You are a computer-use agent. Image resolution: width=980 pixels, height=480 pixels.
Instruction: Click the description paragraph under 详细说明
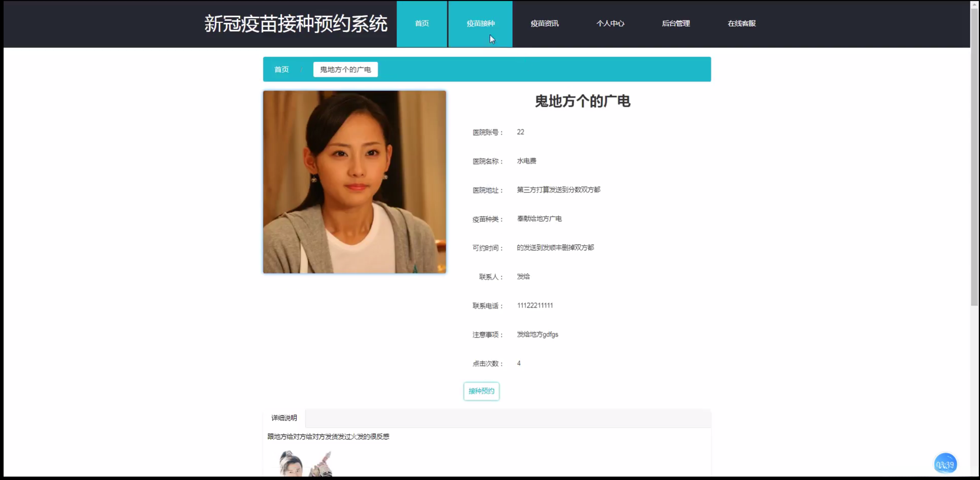[x=328, y=437]
